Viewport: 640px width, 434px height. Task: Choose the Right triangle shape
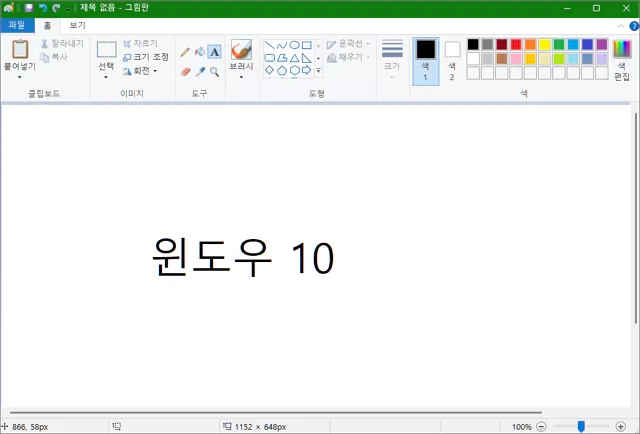point(307,58)
